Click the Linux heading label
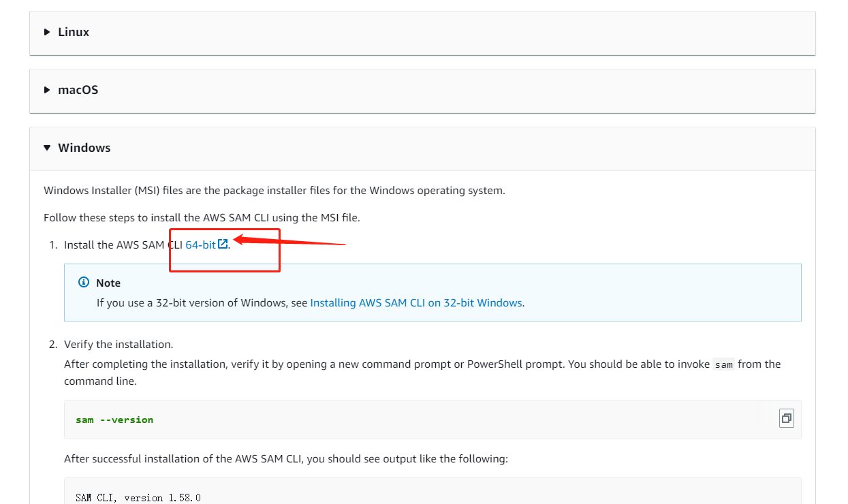 (74, 32)
